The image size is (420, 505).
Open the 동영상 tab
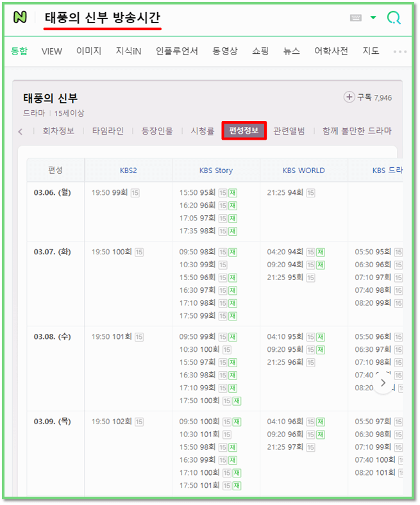coord(224,51)
